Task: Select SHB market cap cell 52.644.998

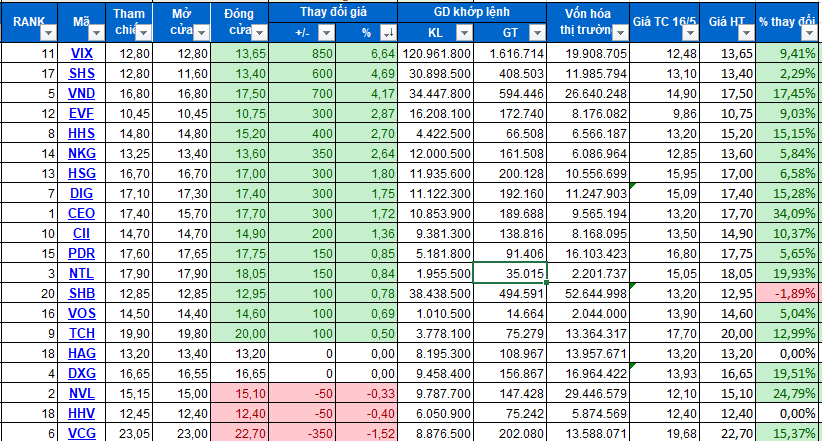Action: 588,293
